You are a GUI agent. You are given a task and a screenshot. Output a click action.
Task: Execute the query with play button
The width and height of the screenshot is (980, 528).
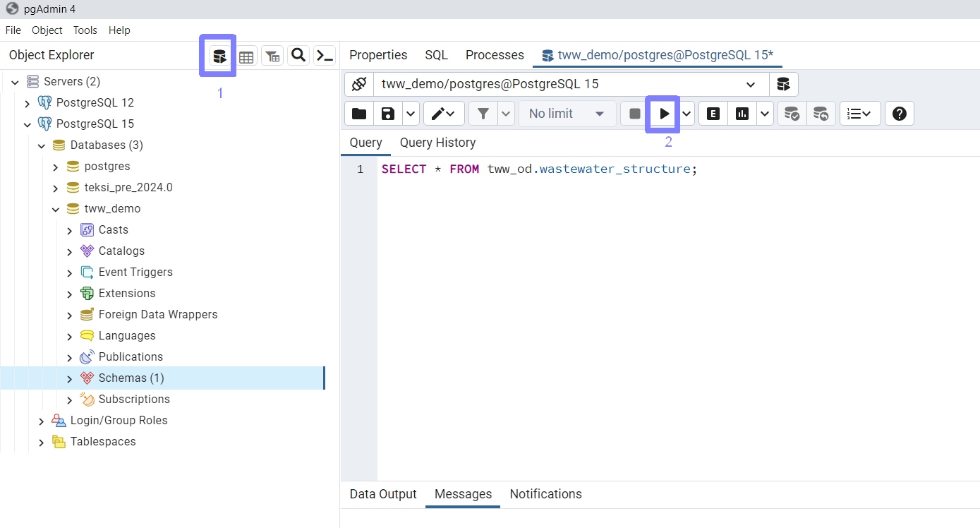point(664,114)
